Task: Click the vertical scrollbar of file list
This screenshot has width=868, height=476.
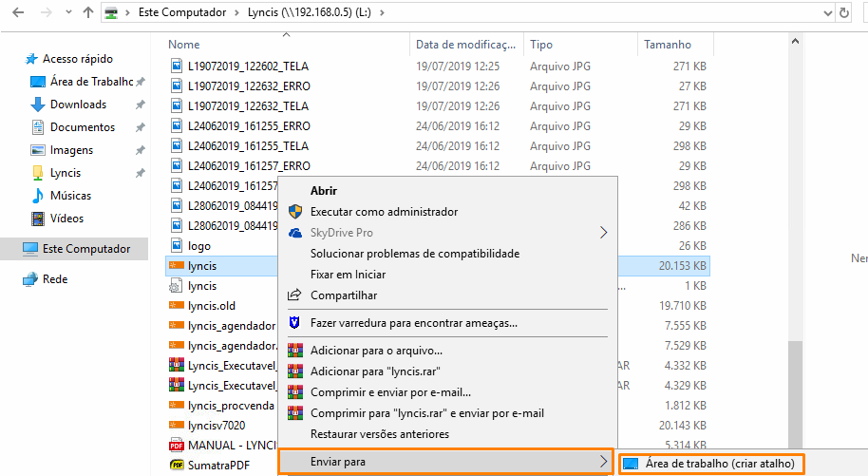Action: pyautogui.click(x=796, y=380)
